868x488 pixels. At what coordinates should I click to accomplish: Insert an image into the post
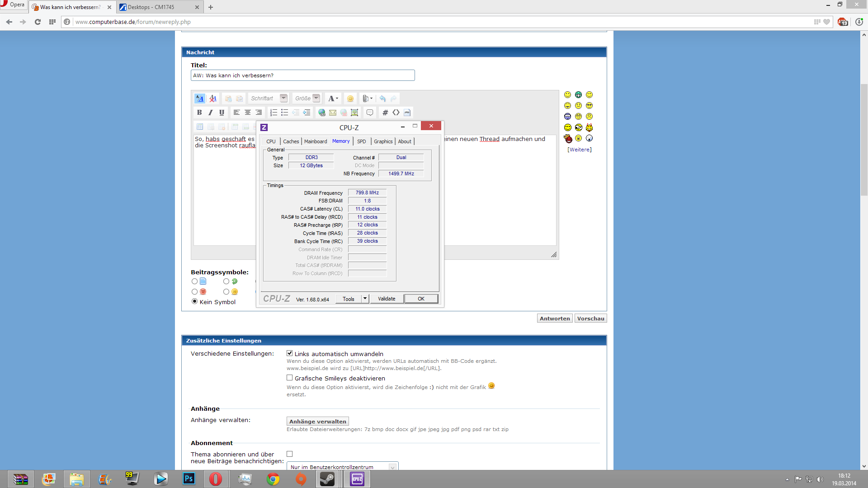354,113
